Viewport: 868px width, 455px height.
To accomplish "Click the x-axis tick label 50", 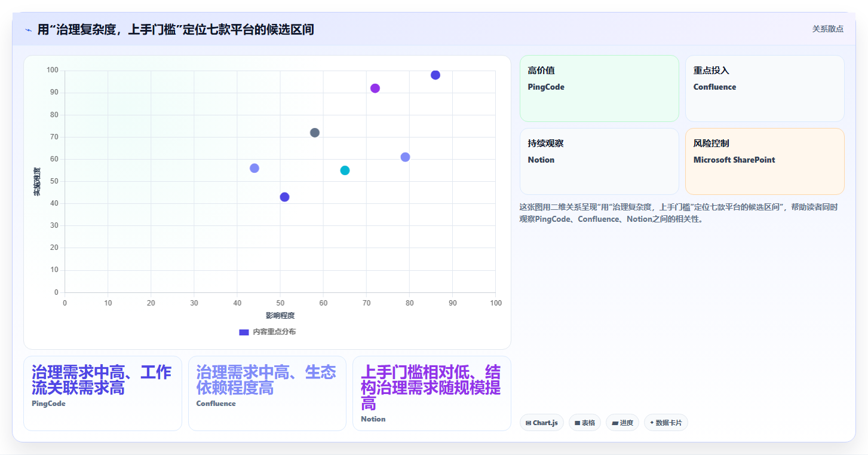I will (x=280, y=303).
